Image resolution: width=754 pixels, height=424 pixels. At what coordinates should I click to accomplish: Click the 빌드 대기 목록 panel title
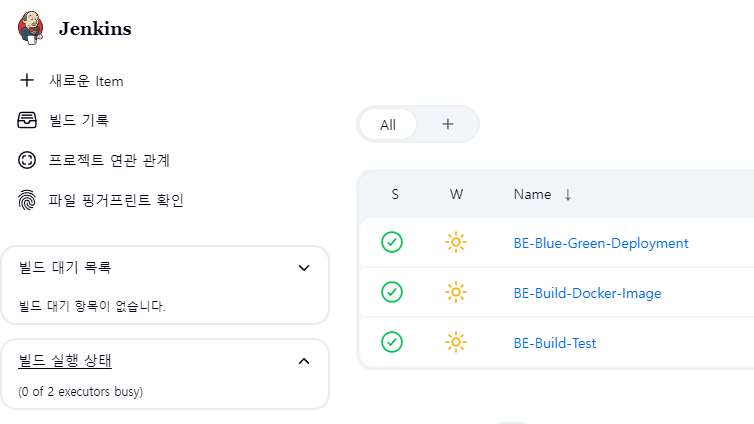[x=65, y=267]
